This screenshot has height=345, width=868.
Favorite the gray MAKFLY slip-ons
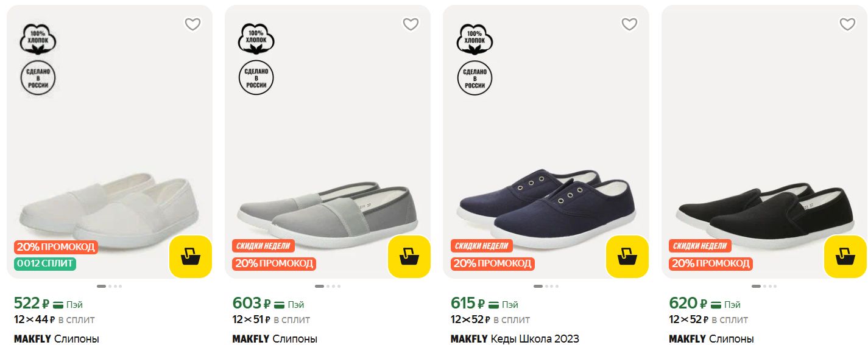(x=411, y=24)
